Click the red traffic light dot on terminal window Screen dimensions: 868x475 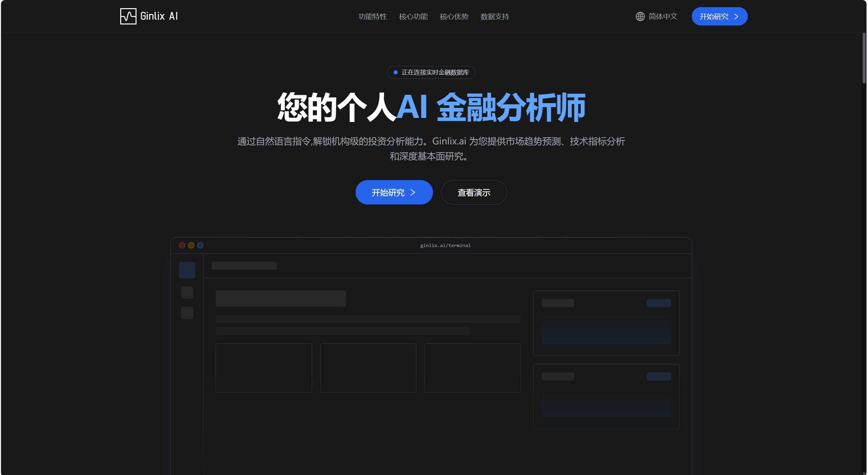click(182, 245)
